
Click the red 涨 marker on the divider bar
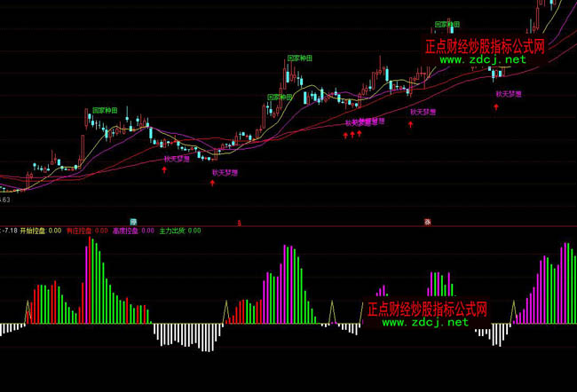(x=427, y=221)
